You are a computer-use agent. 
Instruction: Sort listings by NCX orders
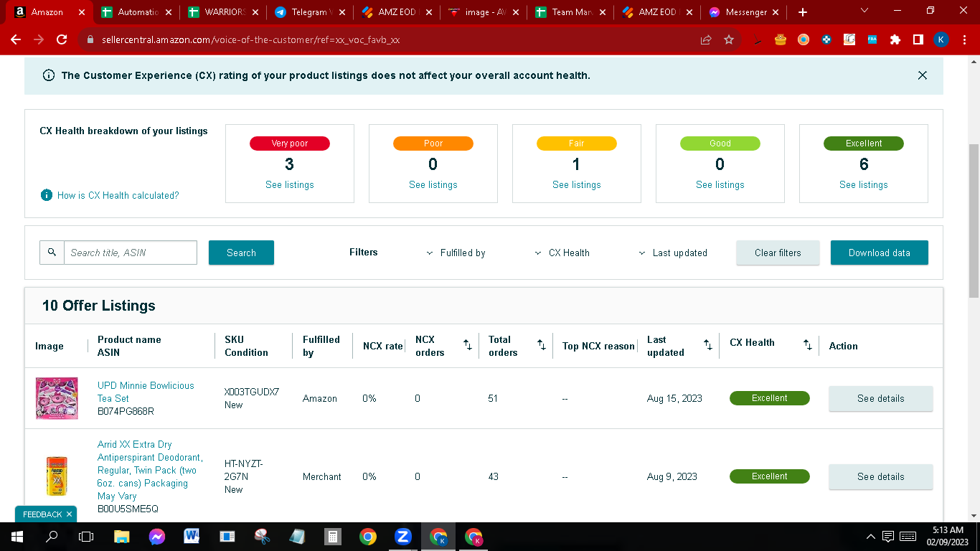[x=468, y=346]
